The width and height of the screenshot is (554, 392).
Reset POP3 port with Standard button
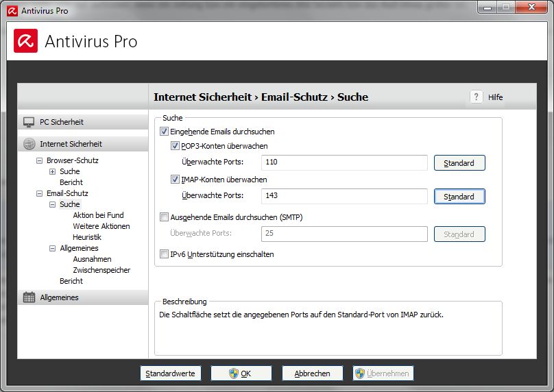click(x=459, y=163)
